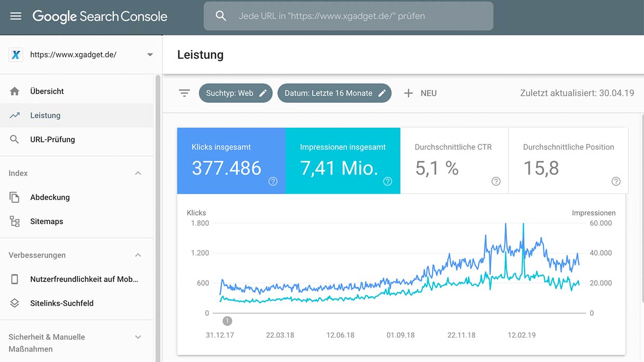Click the Suchtyp: Web filter chip
The image size is (644, 362).
(235, 93)
